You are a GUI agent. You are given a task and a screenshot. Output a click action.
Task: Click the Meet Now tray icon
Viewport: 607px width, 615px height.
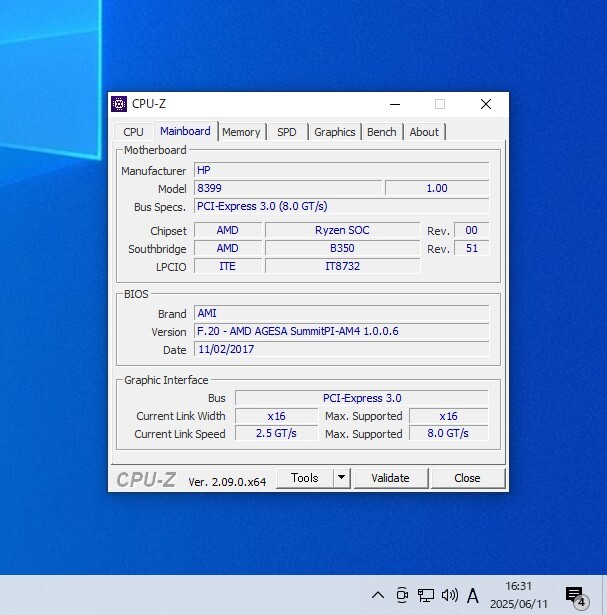402,595
